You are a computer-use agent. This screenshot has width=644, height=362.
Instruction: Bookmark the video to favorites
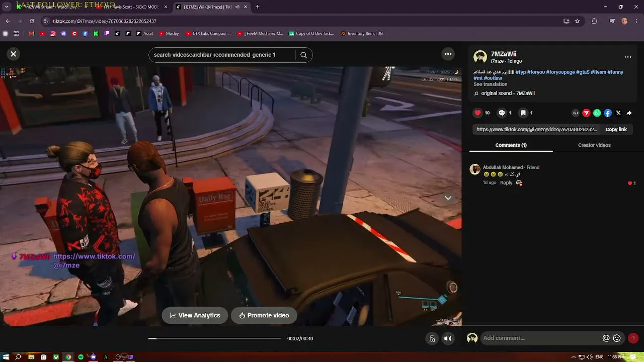coord(523,113)
